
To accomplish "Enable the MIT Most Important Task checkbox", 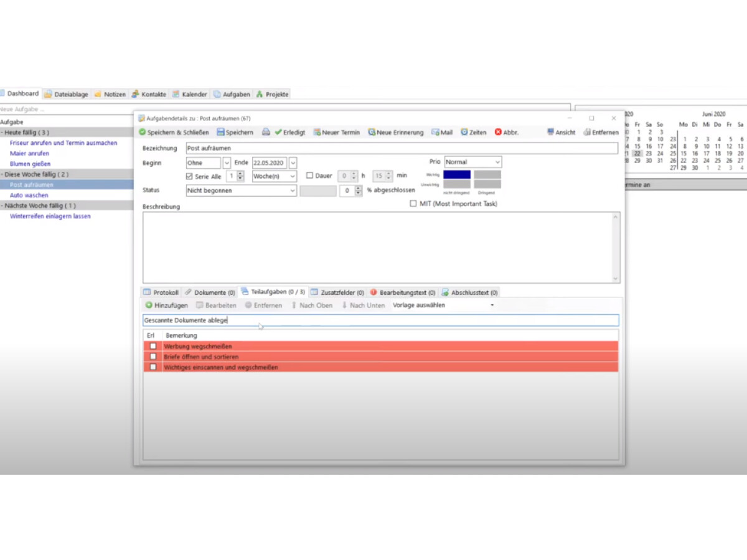I will point(413,203).
